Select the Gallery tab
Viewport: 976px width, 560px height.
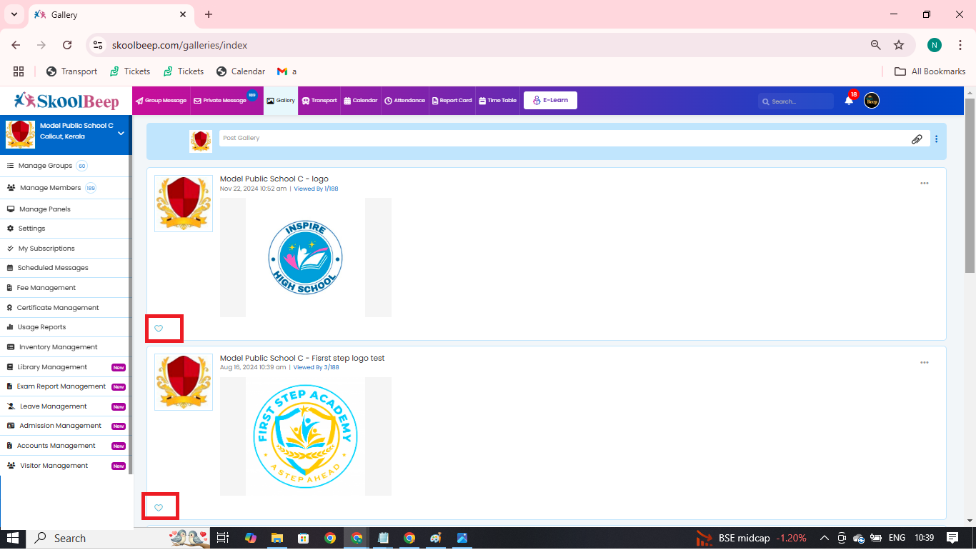pos(281,101)
